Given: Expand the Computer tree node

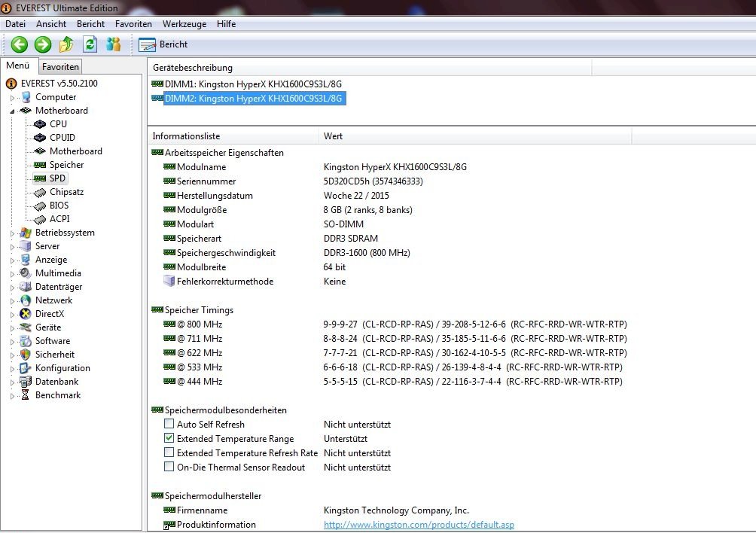Looking at the screenshot, I should (13, 98).
